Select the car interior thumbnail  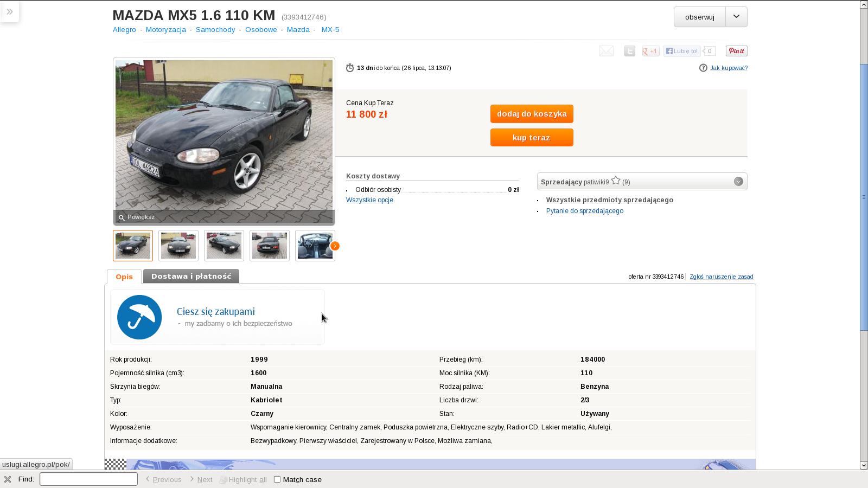pyautogui.click(x=315, y=246)
